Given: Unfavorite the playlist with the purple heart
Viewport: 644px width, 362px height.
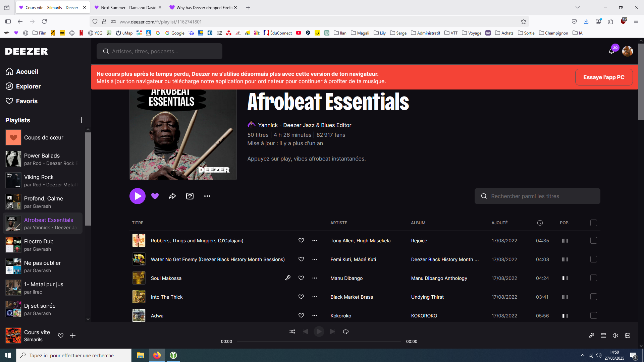Looking at the screenshot, I should 155,196.
